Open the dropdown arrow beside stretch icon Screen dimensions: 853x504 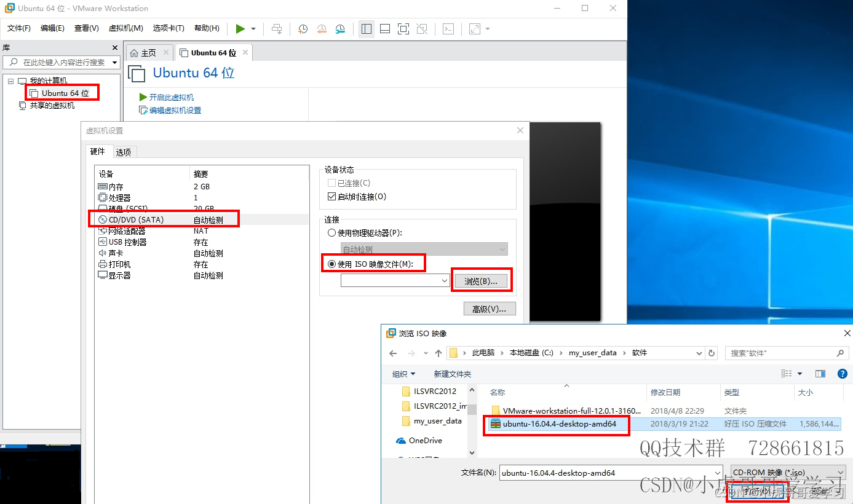click(x=488, y=29)
